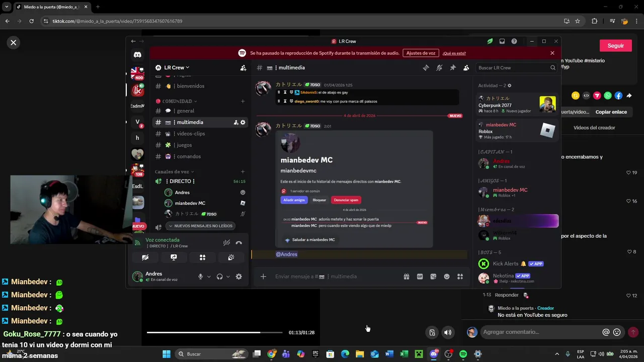Image resolution: width=644 pixels, height=362 pixels.
Task: Toggle TikTok floating player icon
Action: [432, 332]
